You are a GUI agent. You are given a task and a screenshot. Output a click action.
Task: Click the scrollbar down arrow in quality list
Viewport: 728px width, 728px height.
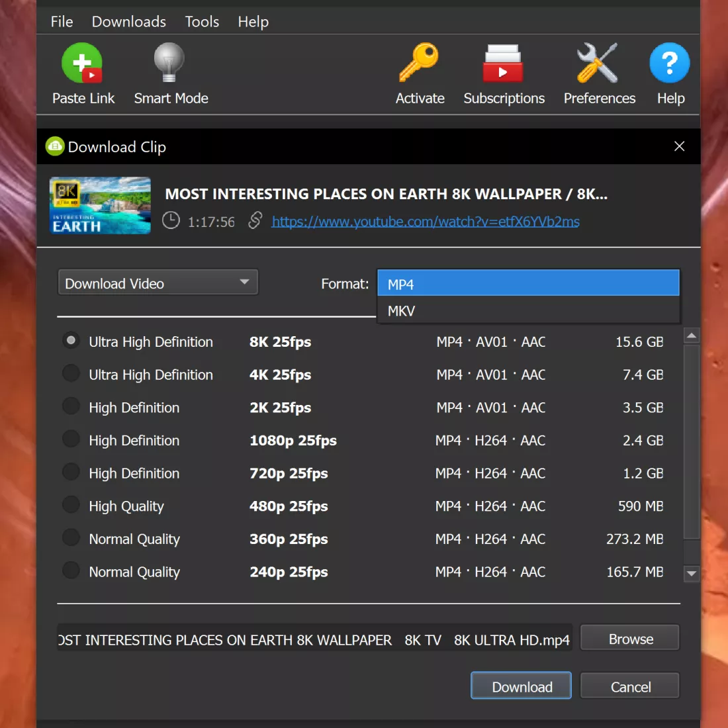[692, 574]
